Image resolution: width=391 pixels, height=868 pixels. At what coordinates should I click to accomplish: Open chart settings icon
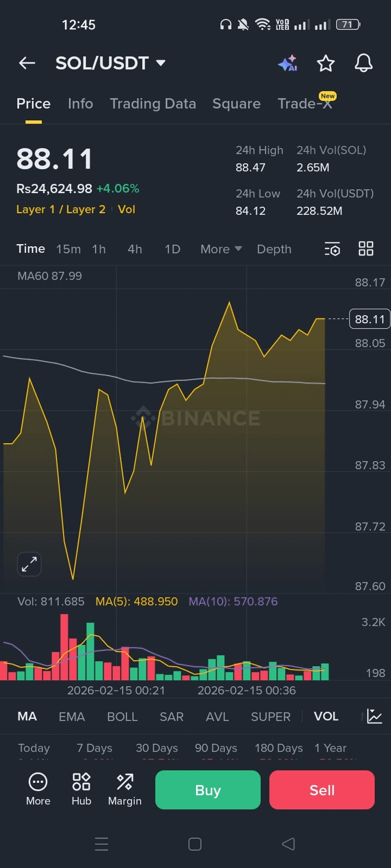332,249
